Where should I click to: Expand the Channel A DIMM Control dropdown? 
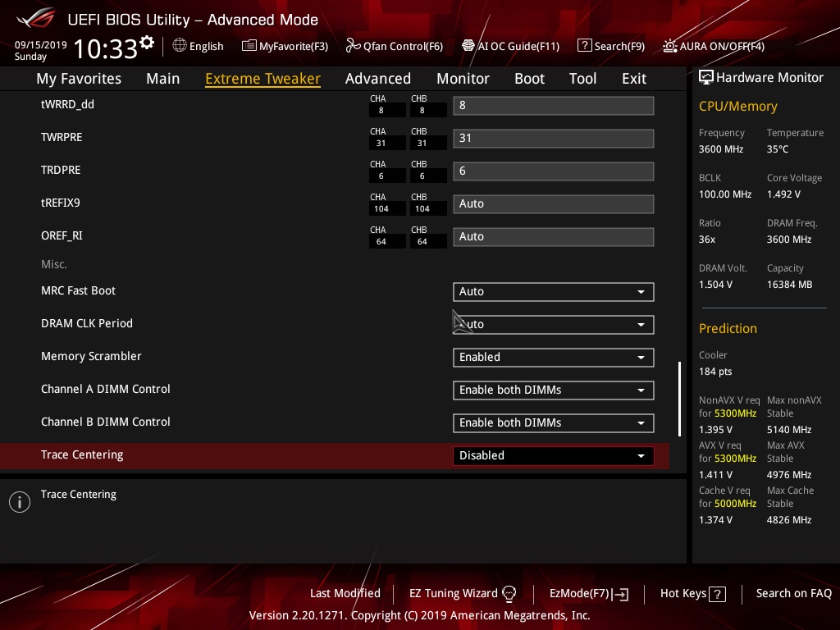coord(554,390)
